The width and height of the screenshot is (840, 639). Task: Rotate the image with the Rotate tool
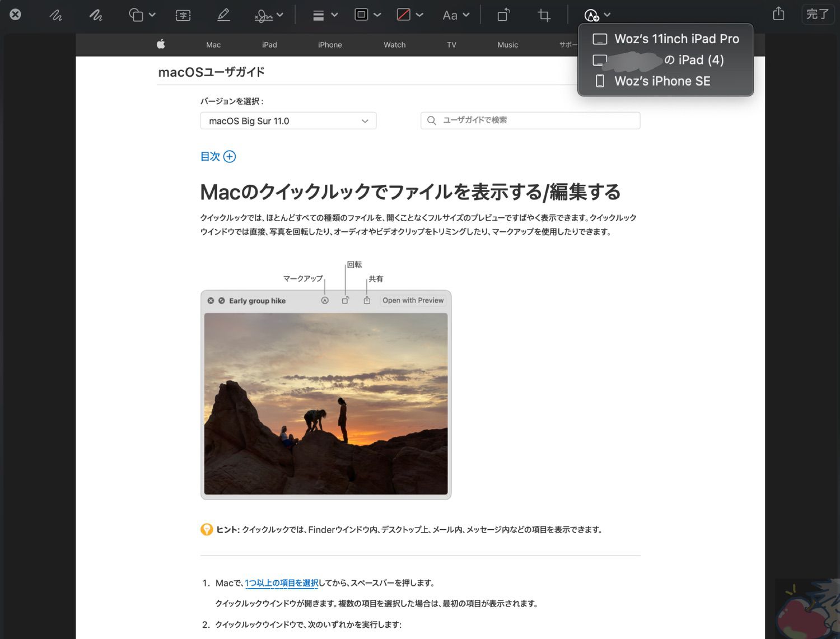[x=503, y=15]
